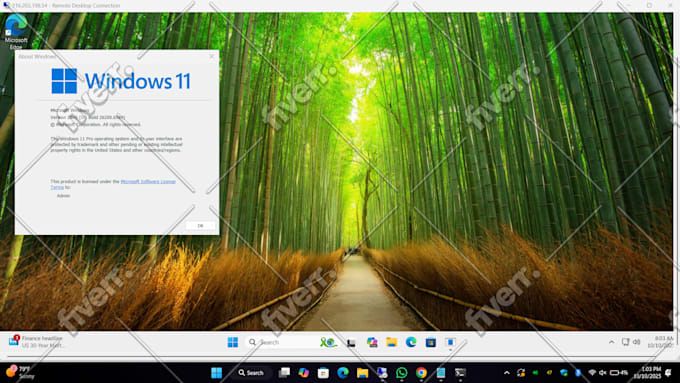Select the 'Admin' licensee text
The height and width of the screenshot is (383, 680).
(x=63, y=196)
